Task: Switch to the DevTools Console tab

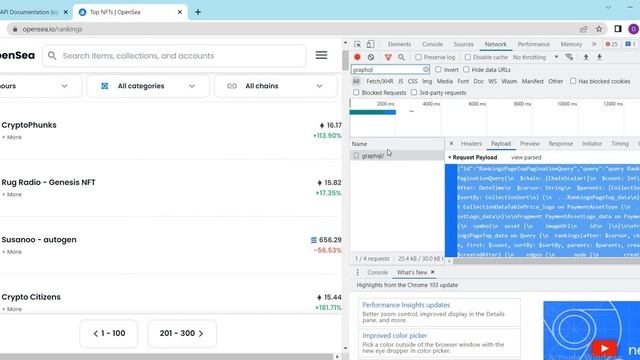Action: [x=432, y=44]
